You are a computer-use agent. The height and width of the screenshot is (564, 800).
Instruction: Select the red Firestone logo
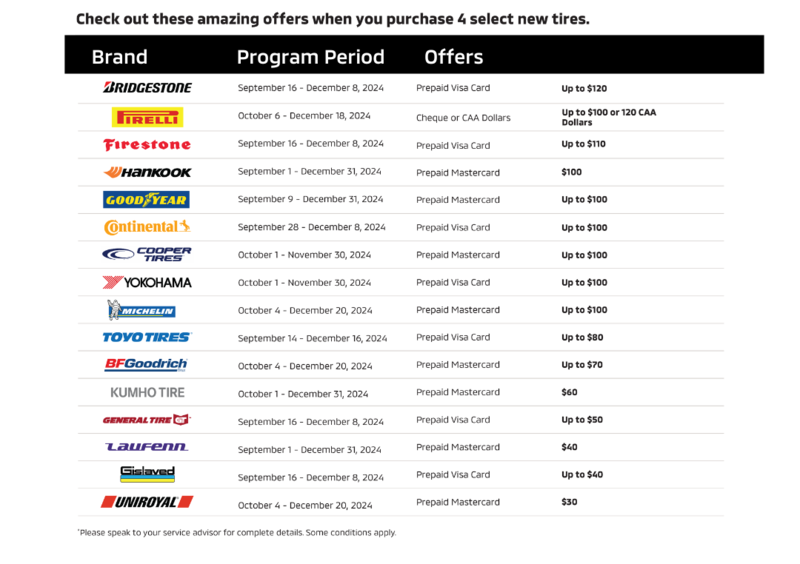147,145
